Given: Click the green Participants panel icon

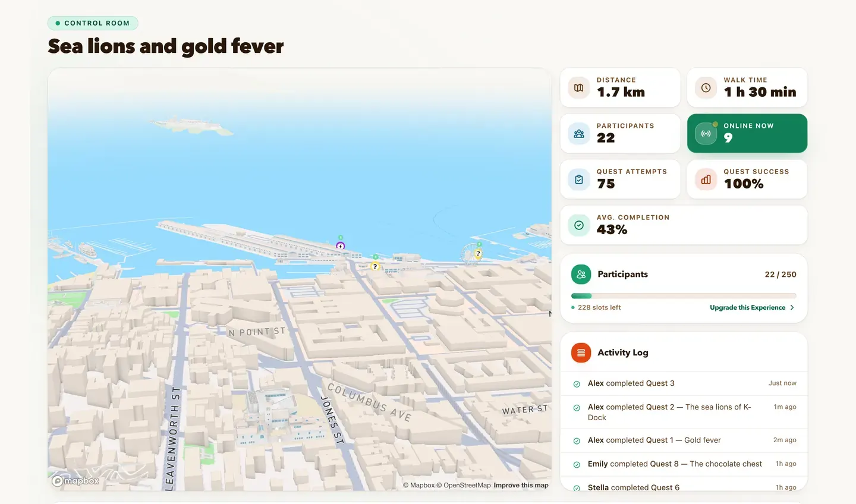Looking at the screenshot, I should coord(581,275).
